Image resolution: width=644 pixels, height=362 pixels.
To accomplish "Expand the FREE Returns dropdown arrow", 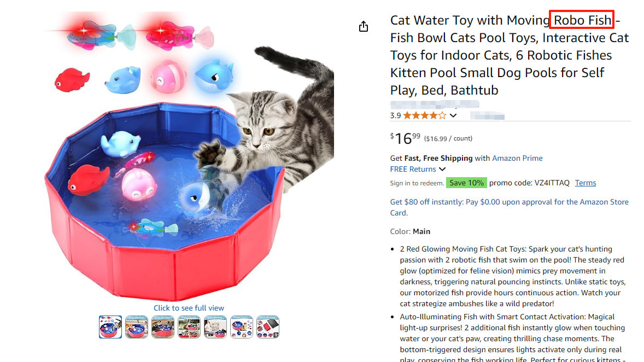I will coord(442,170).
